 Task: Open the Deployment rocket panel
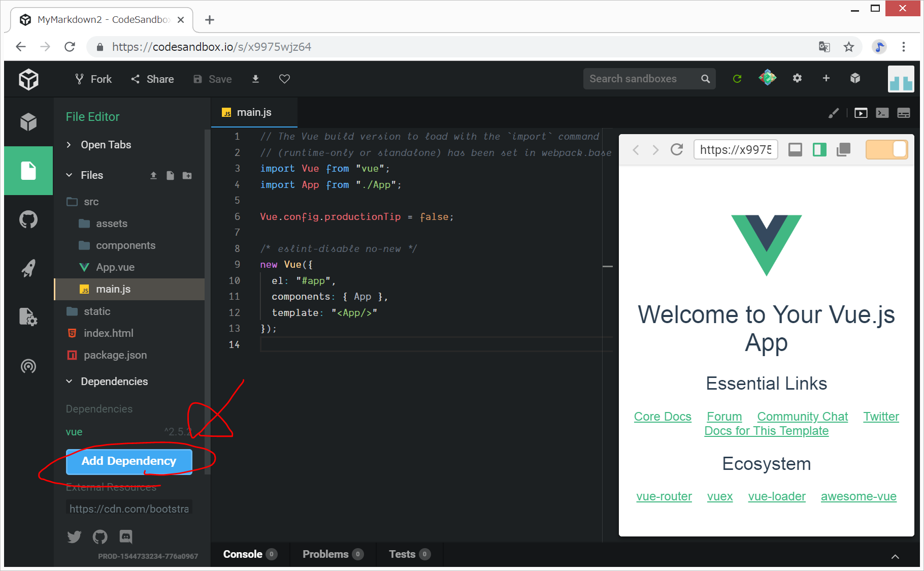coord(28,268)
